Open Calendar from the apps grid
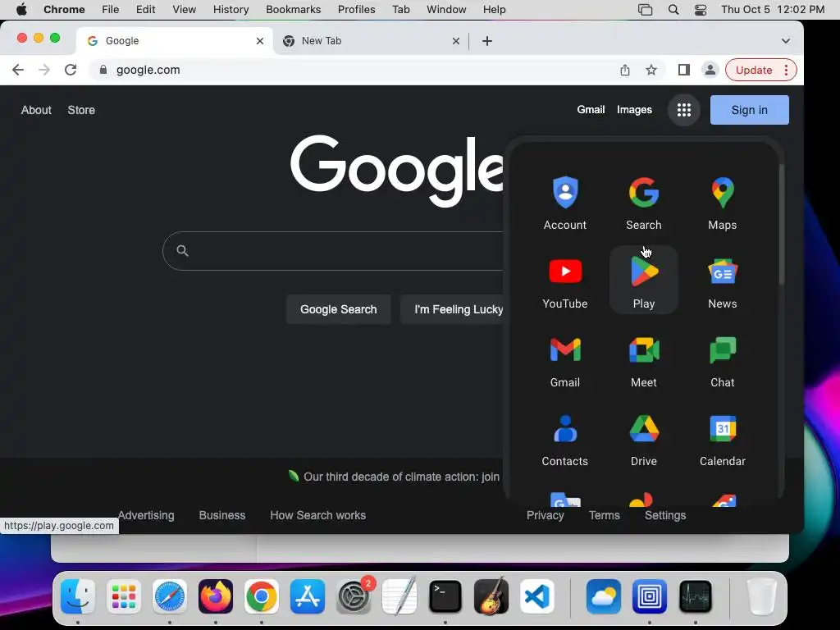Viewport: 840px width, 630px height. pos(722,438)
